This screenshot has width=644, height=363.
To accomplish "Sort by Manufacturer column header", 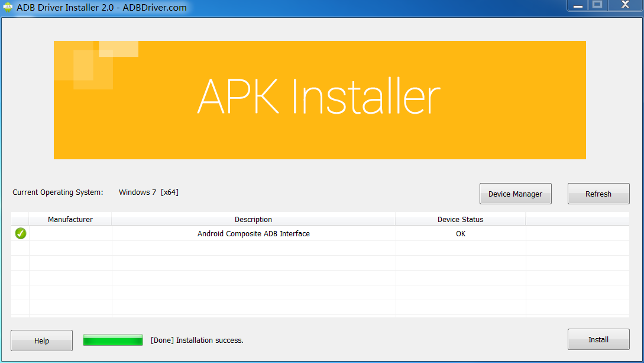I will (70, 219).
